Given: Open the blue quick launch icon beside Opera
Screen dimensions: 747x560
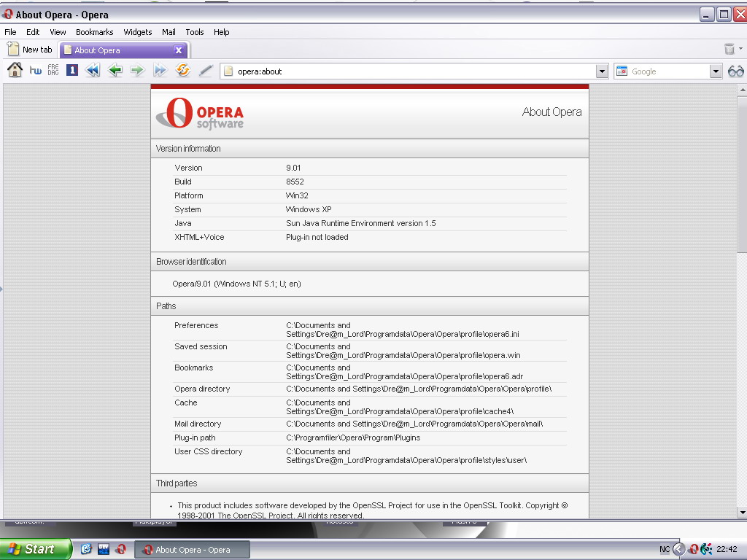Looking at the screenshot, I should [104, 549].
